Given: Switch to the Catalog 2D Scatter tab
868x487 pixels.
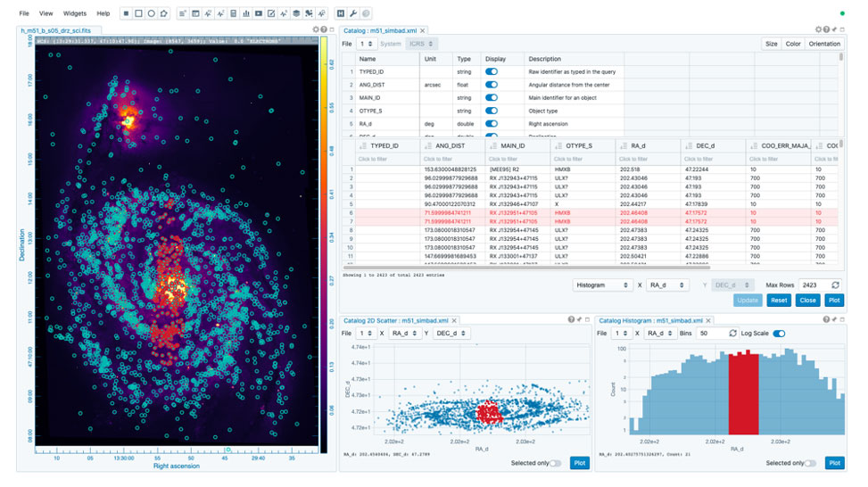Looking at the screenshot, I should coord(394,319).
